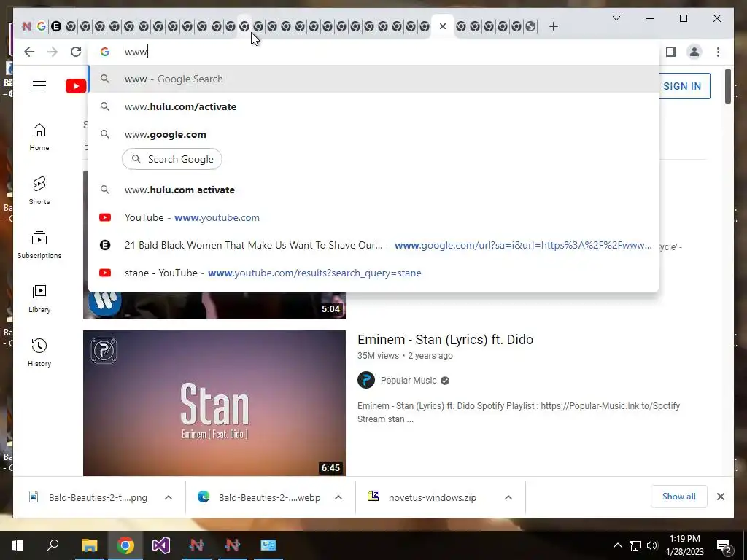Select 'www - Google Search' suggestion
The width and height of the screenshot is (747, 560).
[373, 79]
